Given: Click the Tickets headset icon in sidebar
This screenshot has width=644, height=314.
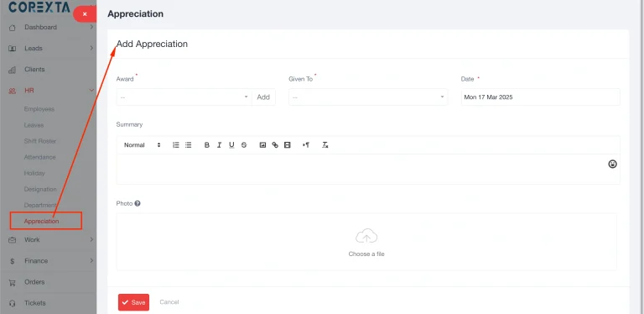Looking at the screenshot, I should point(13,303).
